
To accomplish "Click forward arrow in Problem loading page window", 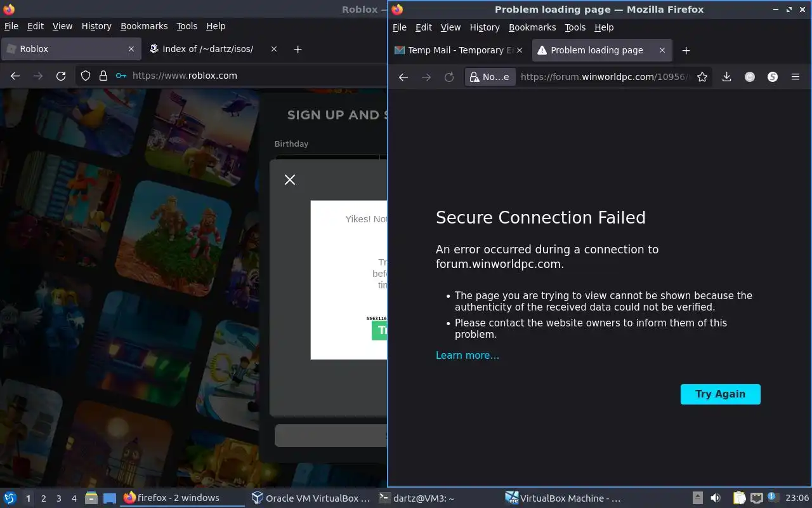I will click(426, 77).
